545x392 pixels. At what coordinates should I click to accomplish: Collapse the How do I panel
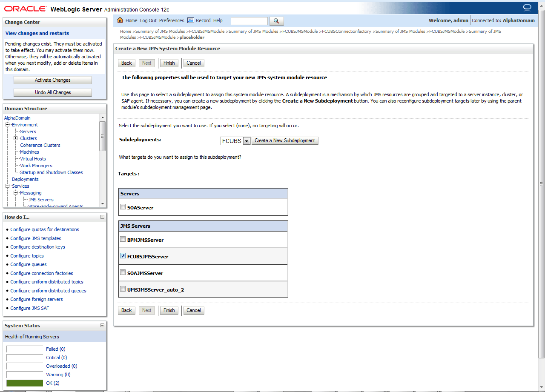pyautogui.click(x=102, y=217)
